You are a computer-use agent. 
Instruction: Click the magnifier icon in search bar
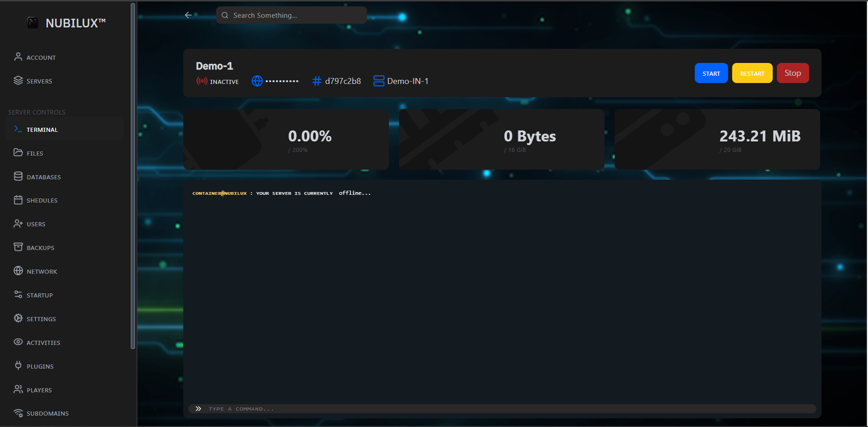(225, 16)
